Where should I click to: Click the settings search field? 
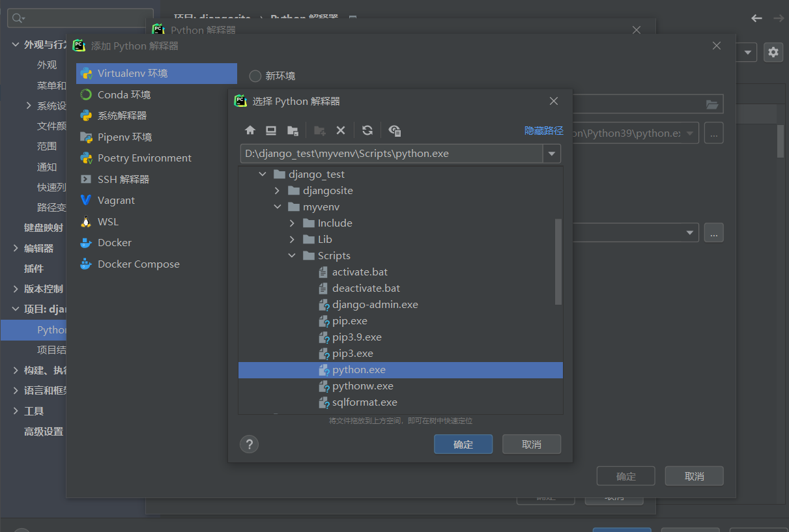pyautogui.click(x=81, y=18)
